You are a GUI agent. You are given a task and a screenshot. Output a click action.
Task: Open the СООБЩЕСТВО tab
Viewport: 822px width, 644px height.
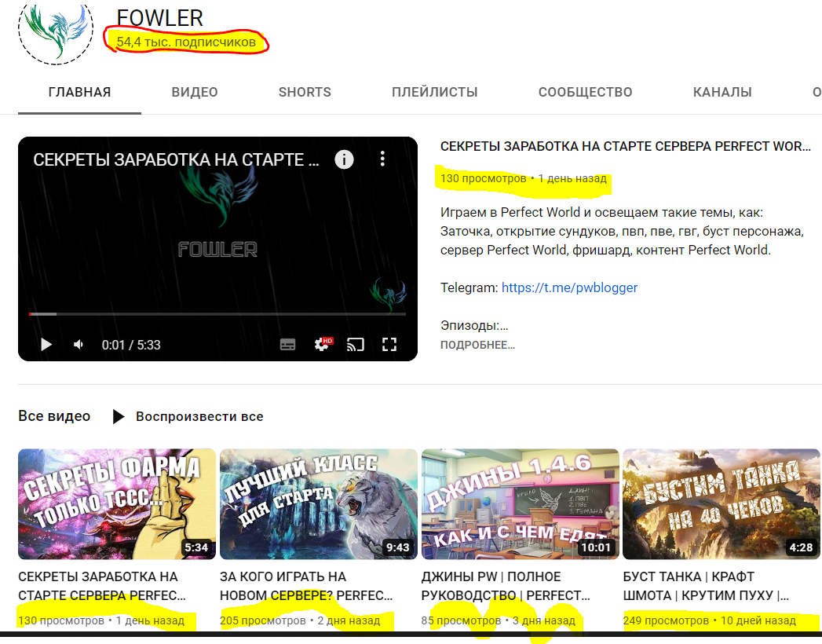click(x=585, y=92)
